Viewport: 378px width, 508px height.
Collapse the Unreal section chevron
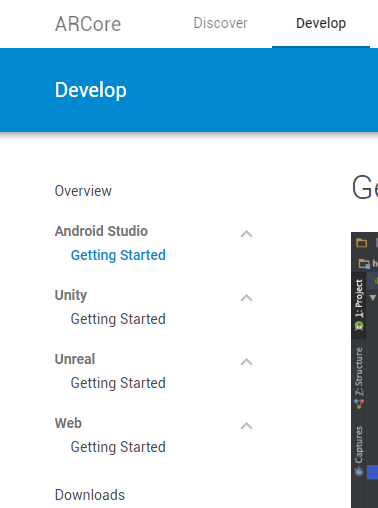(246, 362)
